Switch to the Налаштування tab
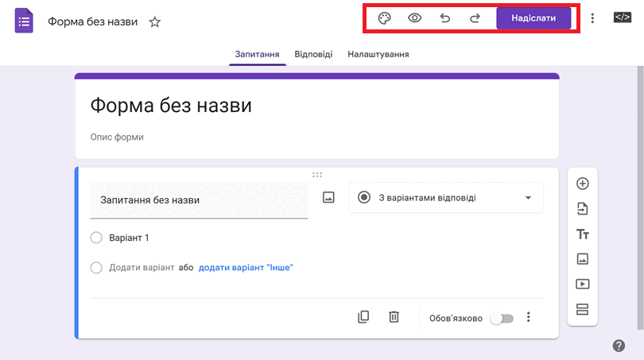644x360 pixels. [378, 54]
